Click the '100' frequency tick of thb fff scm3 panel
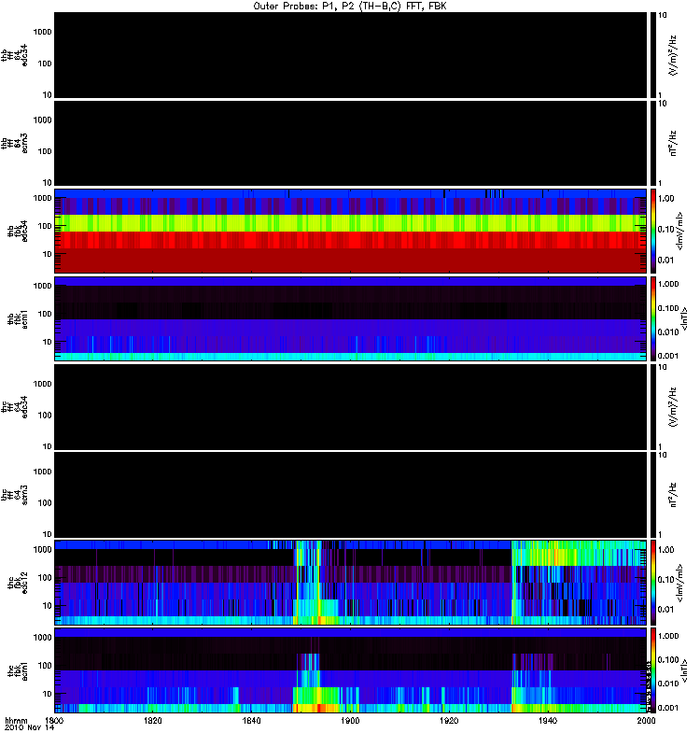The height and width of the screenshot is (747, 700). coord(44,151)
